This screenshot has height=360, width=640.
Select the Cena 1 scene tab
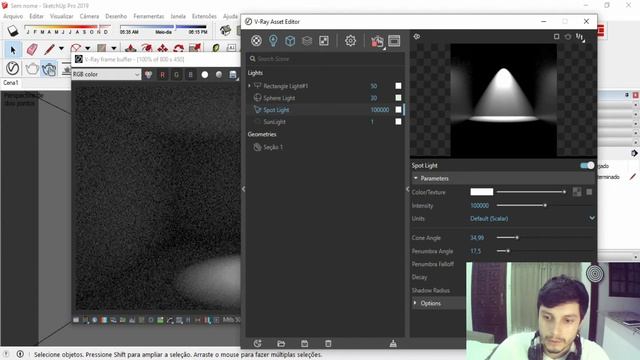[x=11, y=82]
